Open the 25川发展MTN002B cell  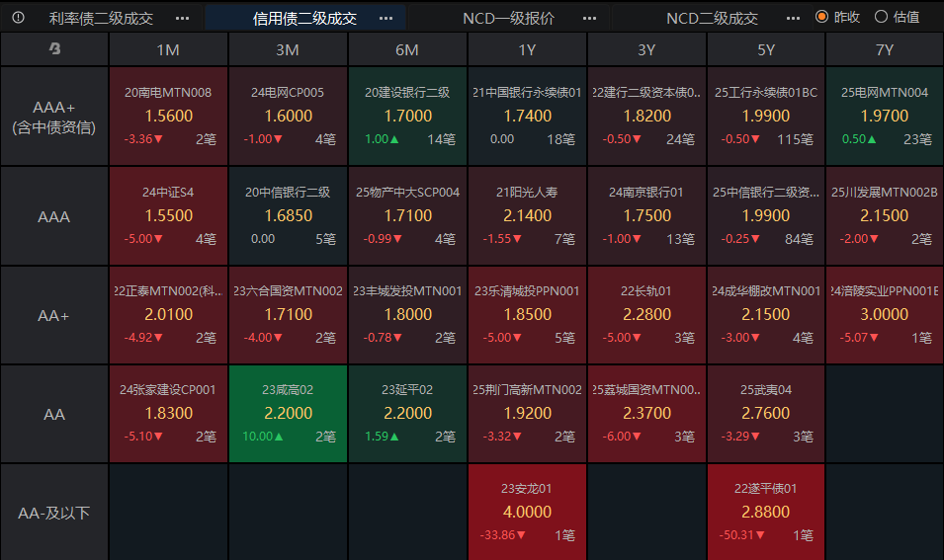click(x=885, y=216)
